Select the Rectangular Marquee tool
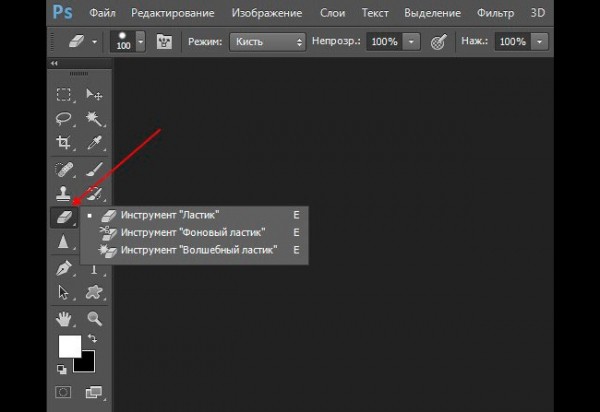The image size is (600, 412). [64, 95]
